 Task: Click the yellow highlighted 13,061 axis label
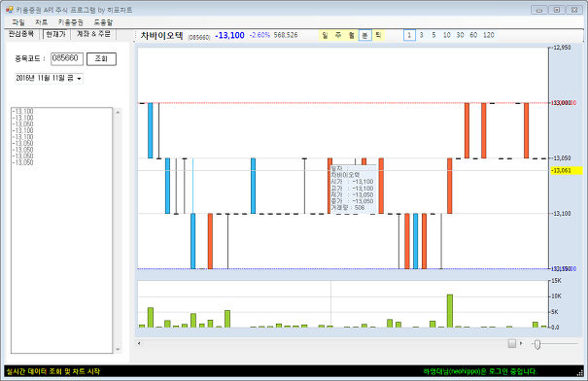pos(567,171)
